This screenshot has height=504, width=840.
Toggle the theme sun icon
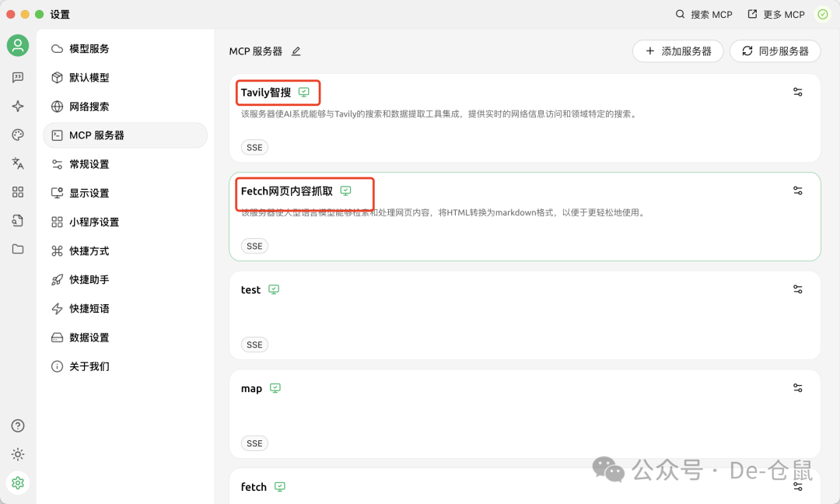tap(18, 454)
